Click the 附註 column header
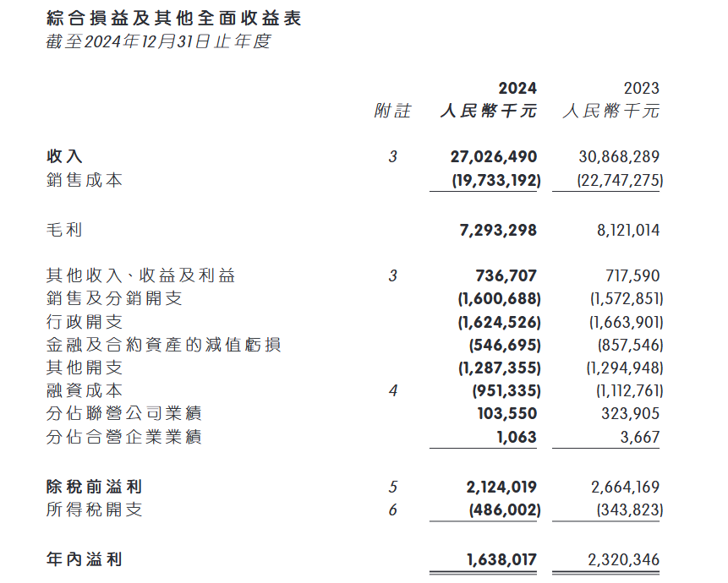The height and width of the screenshot is (583, 728). click(393, 111)
